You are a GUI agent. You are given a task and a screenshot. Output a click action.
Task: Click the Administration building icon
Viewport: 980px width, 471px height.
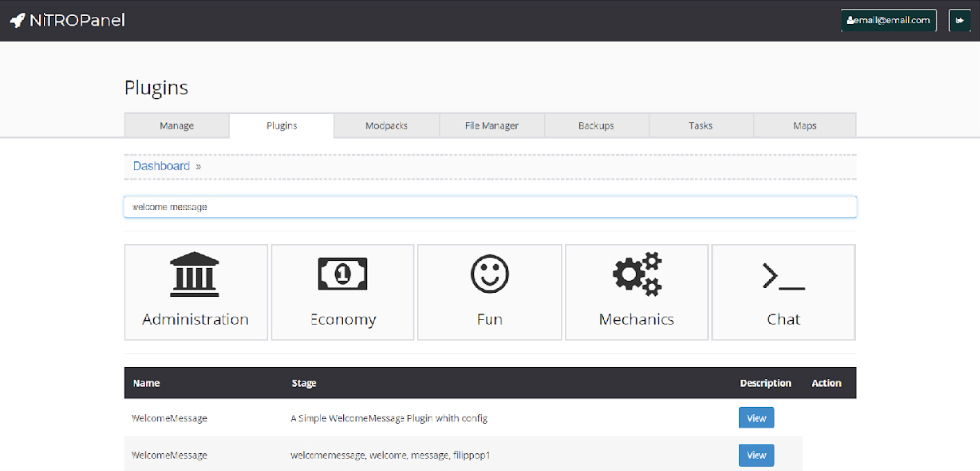point(195,274)
